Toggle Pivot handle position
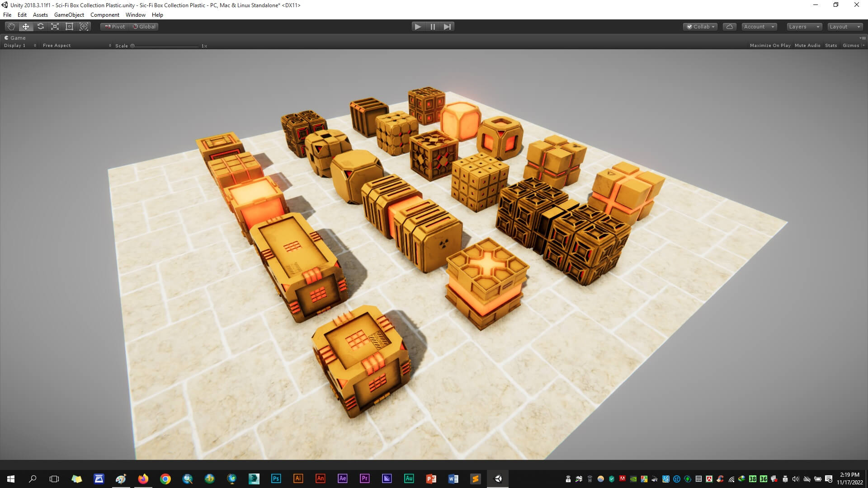Screen dimensions: 868x488 pos(115,27)
